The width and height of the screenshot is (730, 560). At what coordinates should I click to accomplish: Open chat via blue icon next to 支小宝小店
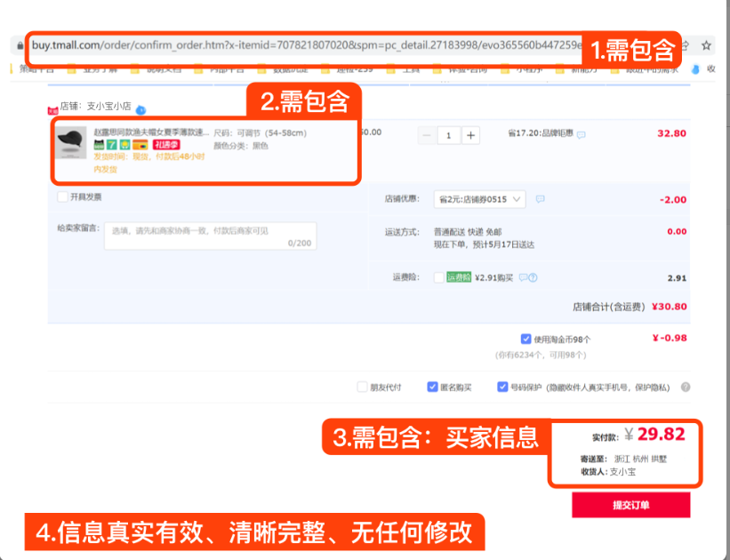[140, 110]
